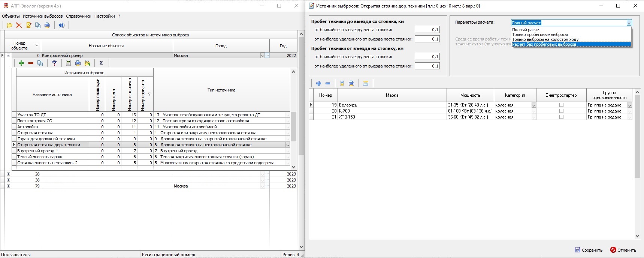Click the blue help question mark icon
644x258 pixels.
coord(61,25)
